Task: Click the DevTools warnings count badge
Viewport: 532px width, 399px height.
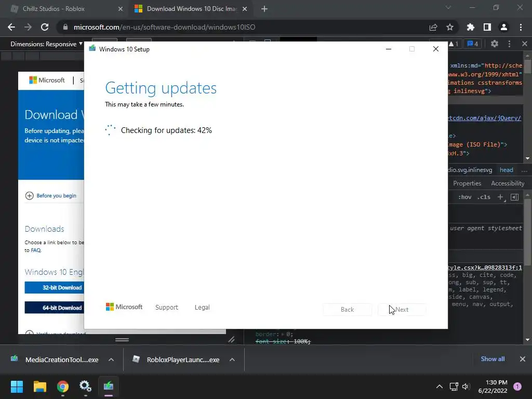Action: coord(453,44)
